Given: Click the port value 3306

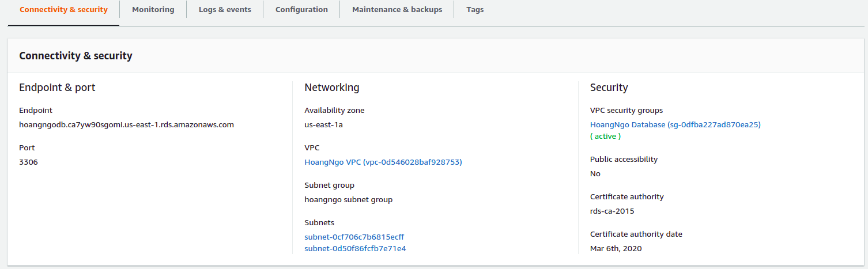Looking at the screenshot, I should (x=28, y=162).
